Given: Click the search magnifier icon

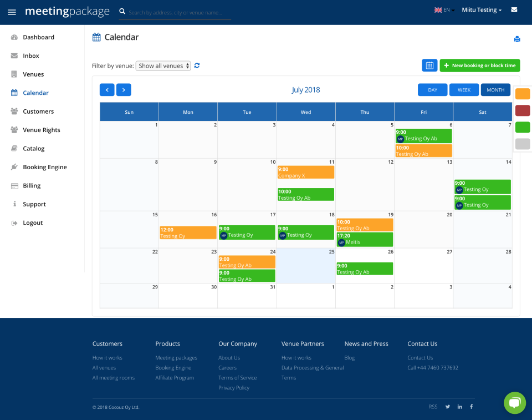Looking at the screenshot, I should 122,12.
